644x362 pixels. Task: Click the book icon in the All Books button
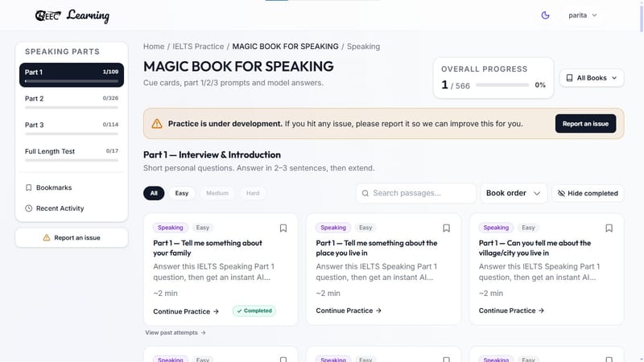(569, 78)
